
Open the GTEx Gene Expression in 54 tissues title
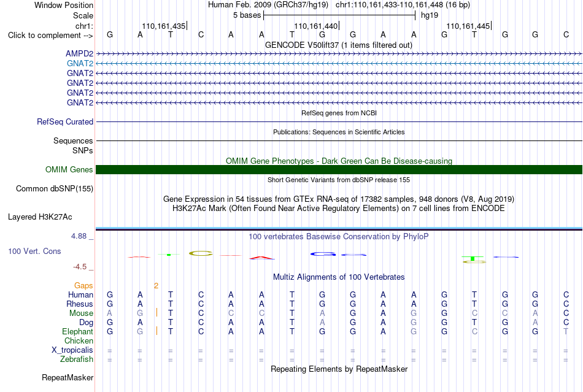click(x=339, y=199)
